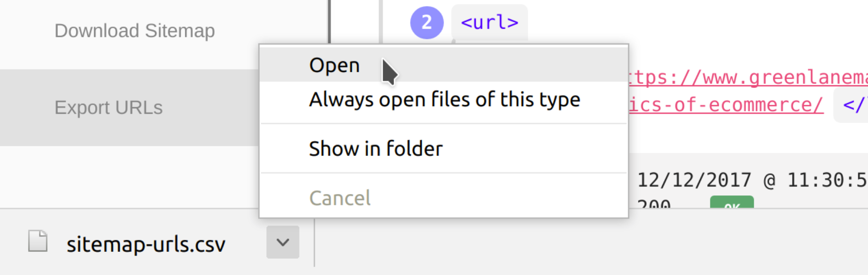Click the green OK status badge
The height and width of the screenshot is (275, 868).
click(732, 202)
